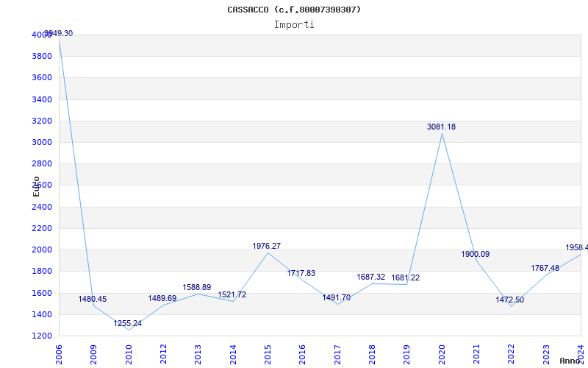The image size is (588, 368).
Task: Click the 1588.89 data label
Action: click(x=197, y=287)
